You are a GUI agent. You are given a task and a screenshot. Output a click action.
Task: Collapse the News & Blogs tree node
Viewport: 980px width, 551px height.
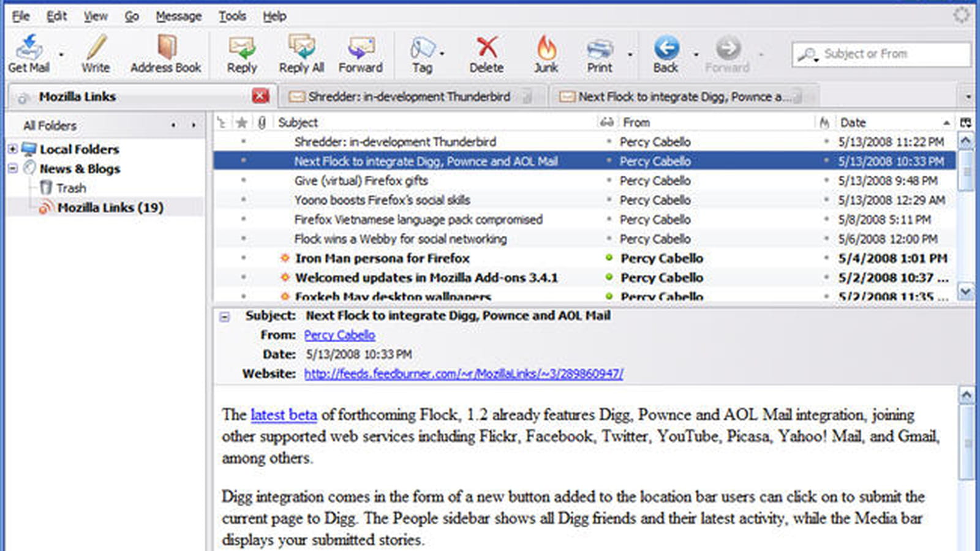(x=13, y=168)
